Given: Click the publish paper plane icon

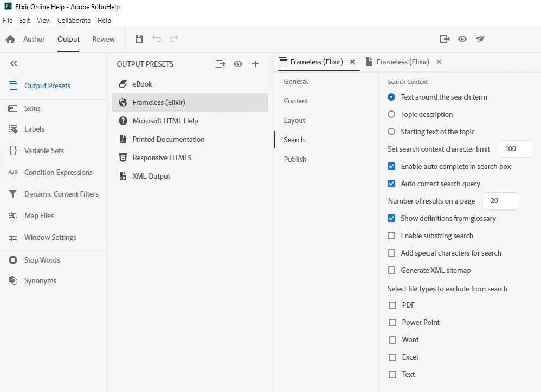Looking at the screenshot, I should pyautogui.click(x=480, y=39).
